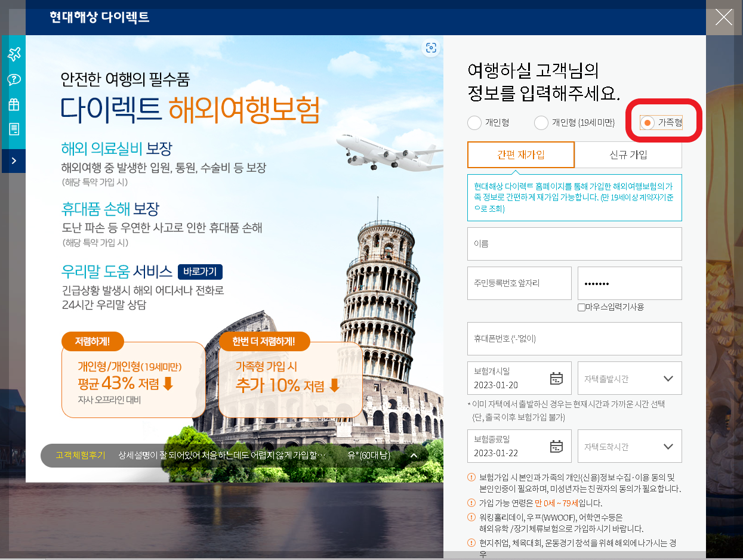
Task: Open the question speech-bubble help icon
Action: pyautogui.click(x=14, y=79)
